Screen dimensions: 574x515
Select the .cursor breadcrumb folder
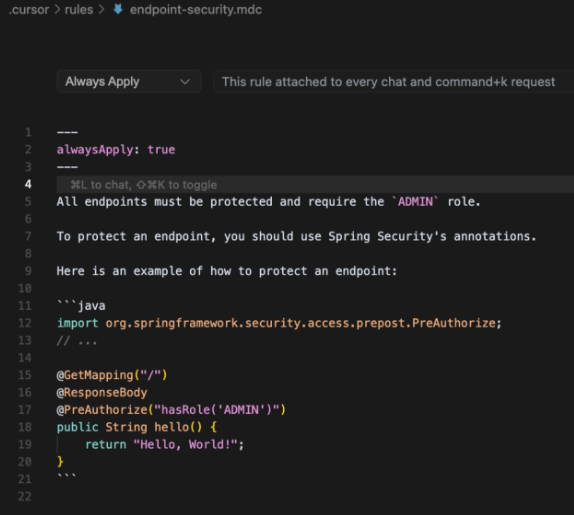(x=29, y=10)
